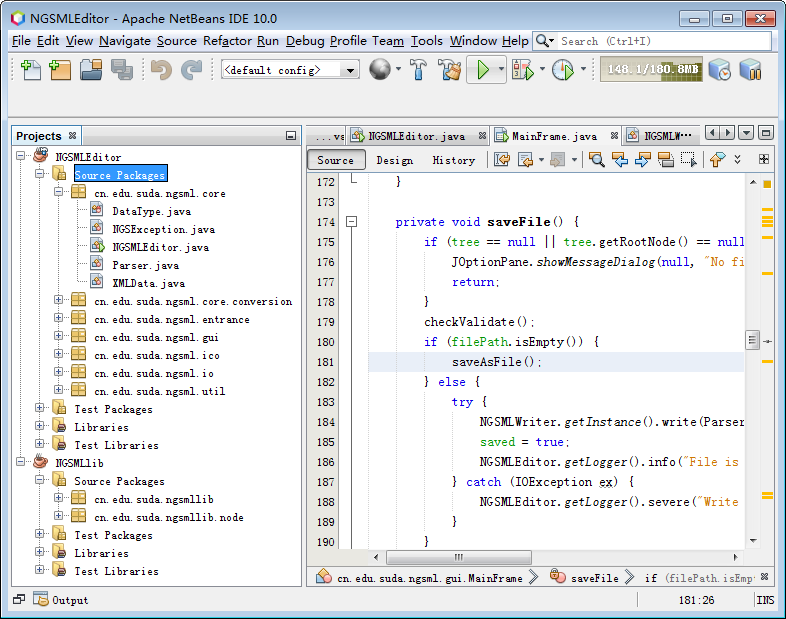Collapse the NGSMLlib project node
The image size is (786, 619).
point(21,462)
